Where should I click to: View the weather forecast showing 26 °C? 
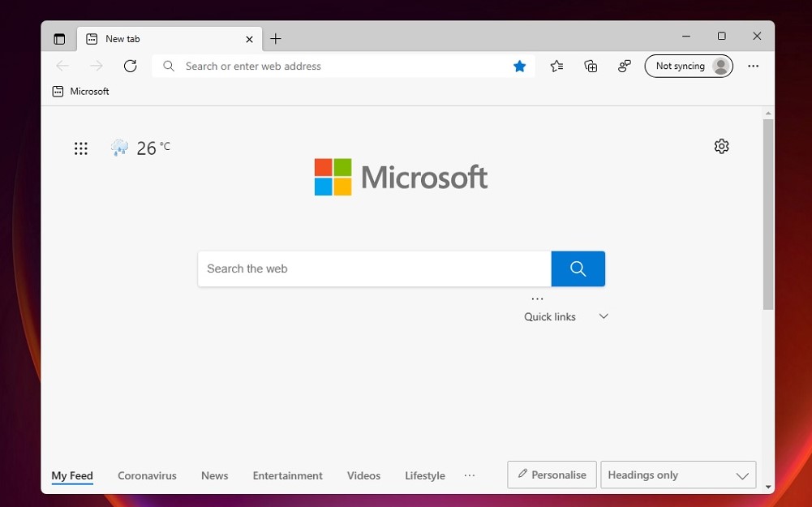pos(140,148)
